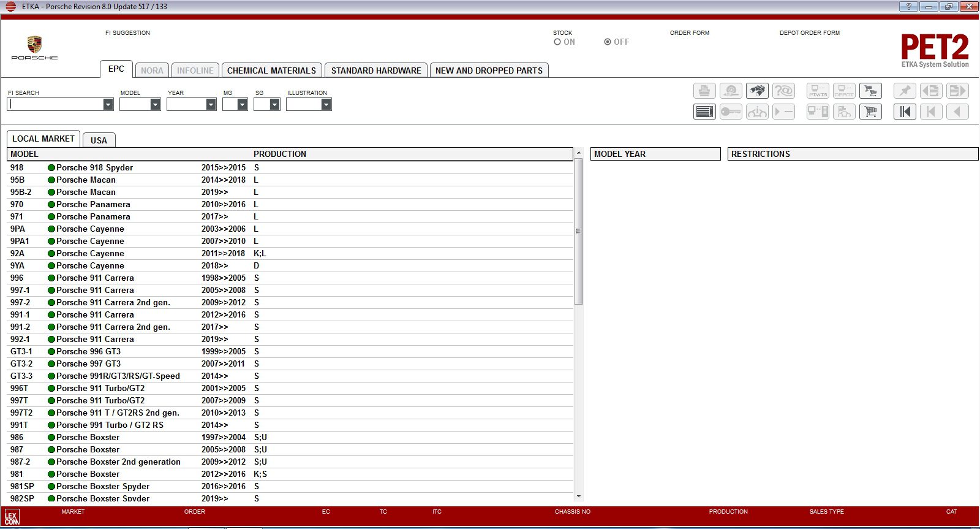
Task: Click the model list scroll-up arrow
Action: click(x=578, y=153)
